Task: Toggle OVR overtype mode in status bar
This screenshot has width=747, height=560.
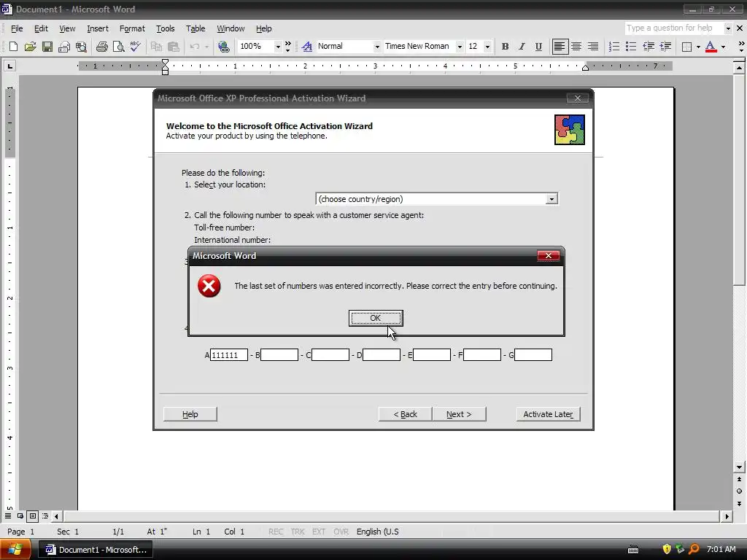Action: point(341,532)
